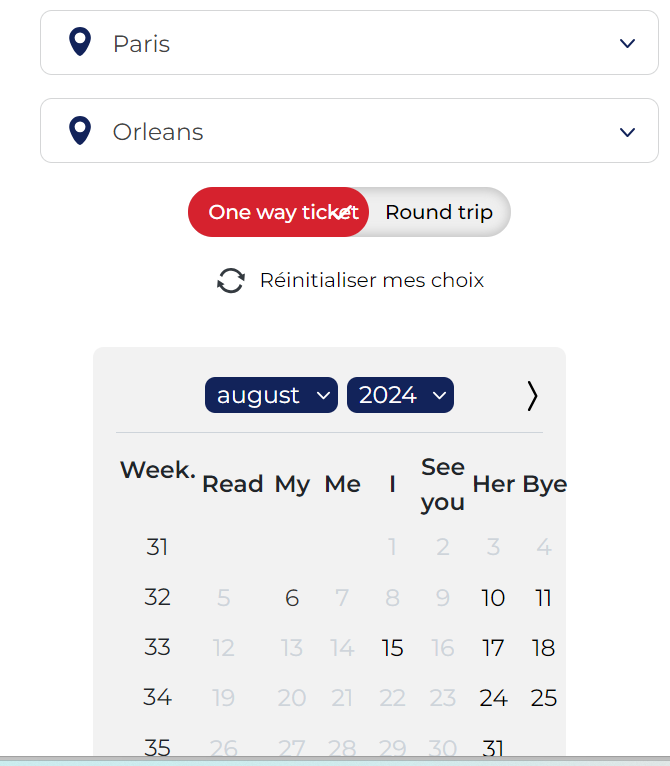670x766 pixels.
Task: Click the circular arrows reset icon
Action: tap(231, 281)
